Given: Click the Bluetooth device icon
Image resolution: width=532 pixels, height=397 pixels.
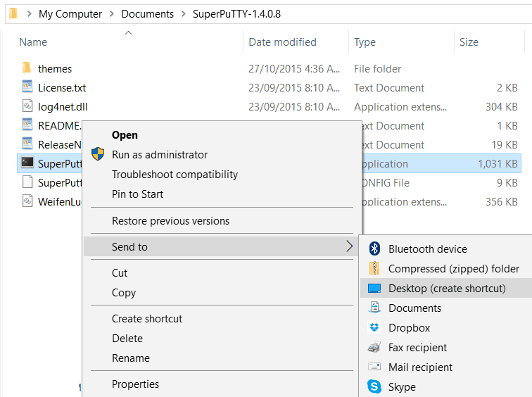Looking at the screenshot, I should pyautogui.click(x=374, y=248).
